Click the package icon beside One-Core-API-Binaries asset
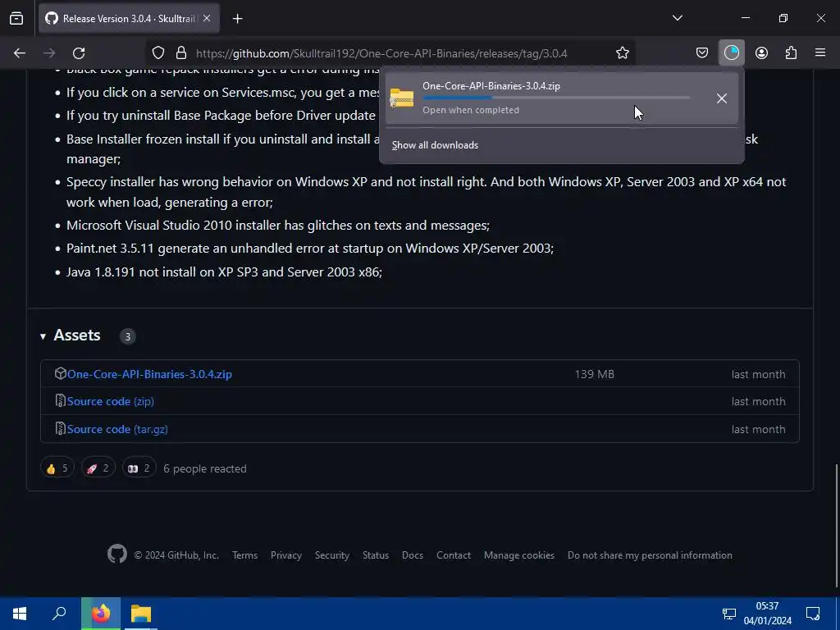Image resolution: width=840 pixels, height=630 pixels. (x=61, y=373)
